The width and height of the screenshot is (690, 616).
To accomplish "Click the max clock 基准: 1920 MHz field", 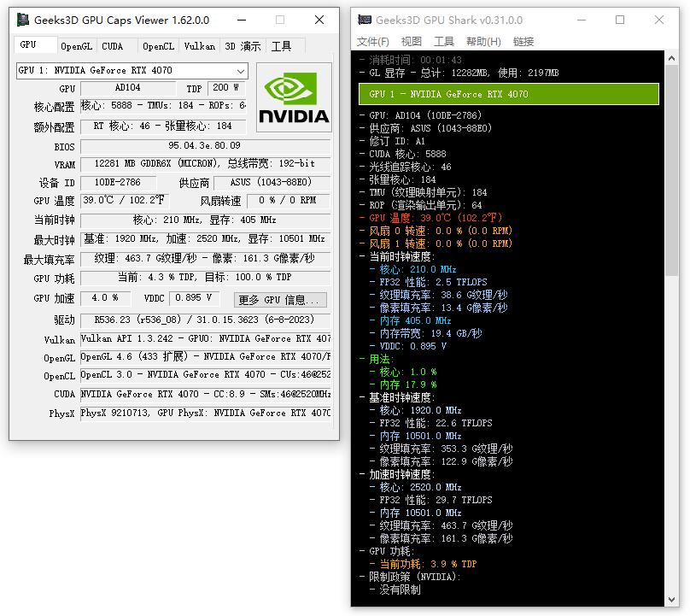I will (205, 239).
